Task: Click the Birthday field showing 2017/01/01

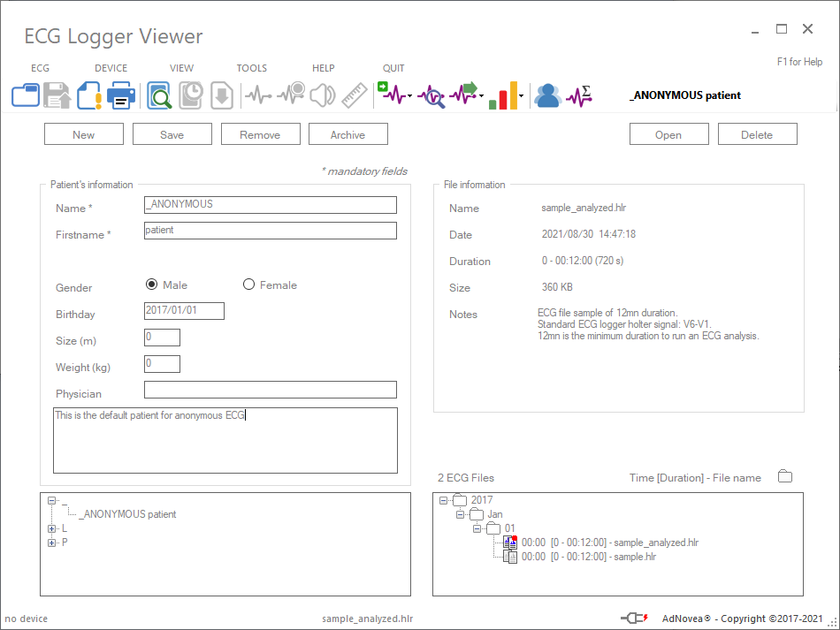Action: 184,310
